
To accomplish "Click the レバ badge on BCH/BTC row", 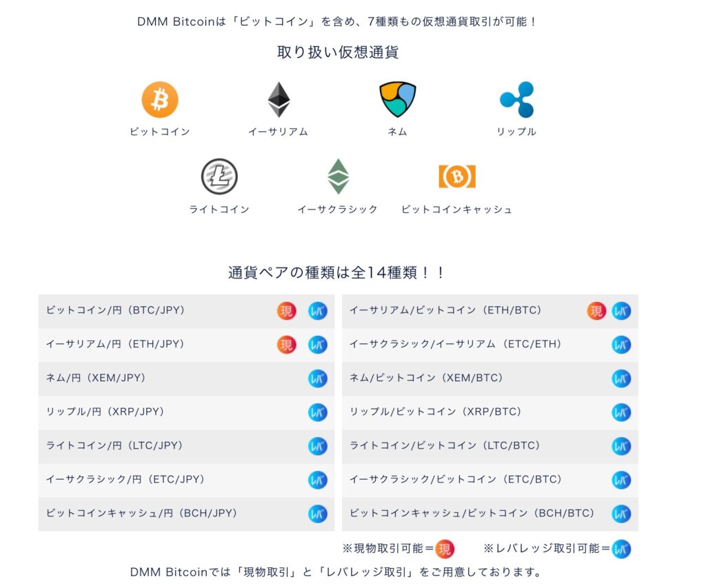I will pos(621,514).
